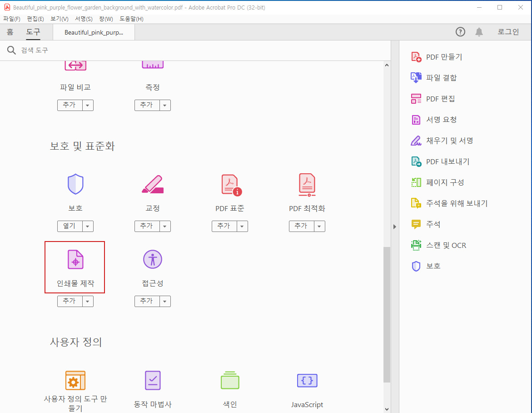Expand dropdown arrow next to 교정 추가
532x413 pixels.
(x=165, y=226)
